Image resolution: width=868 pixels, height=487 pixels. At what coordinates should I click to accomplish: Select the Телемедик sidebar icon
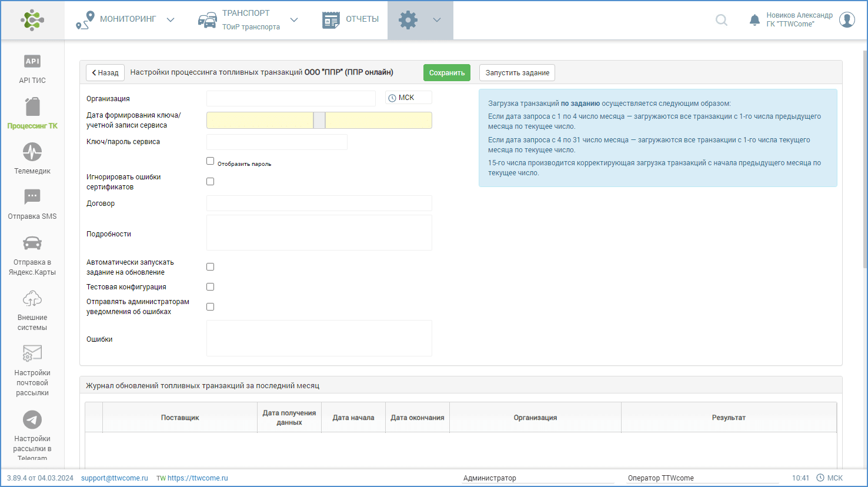[32, 152]
